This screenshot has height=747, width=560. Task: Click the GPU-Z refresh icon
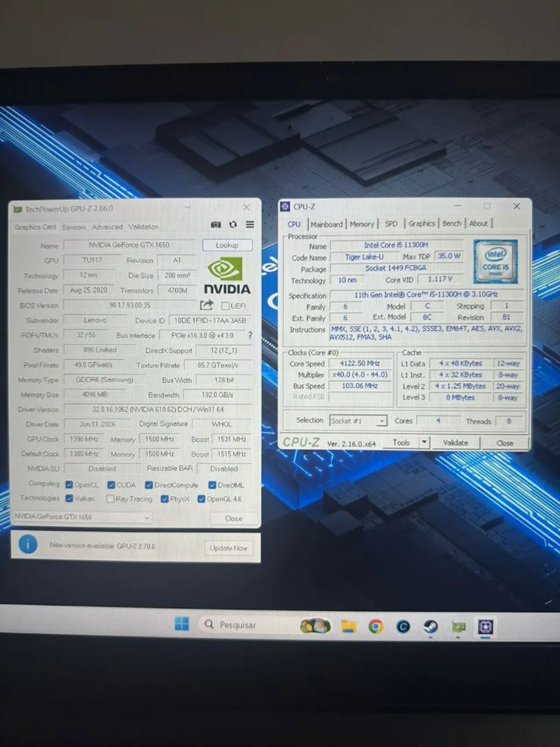pyautogui.click(x=233, y=225)
